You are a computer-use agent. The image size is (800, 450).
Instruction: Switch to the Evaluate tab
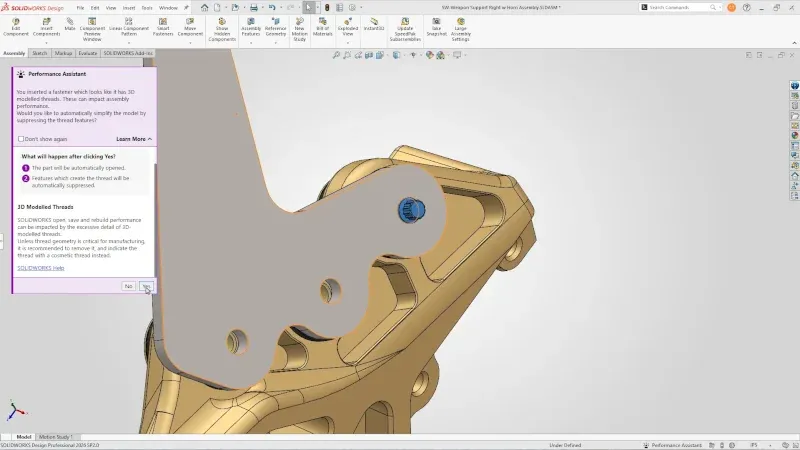(x=88, y=53)
